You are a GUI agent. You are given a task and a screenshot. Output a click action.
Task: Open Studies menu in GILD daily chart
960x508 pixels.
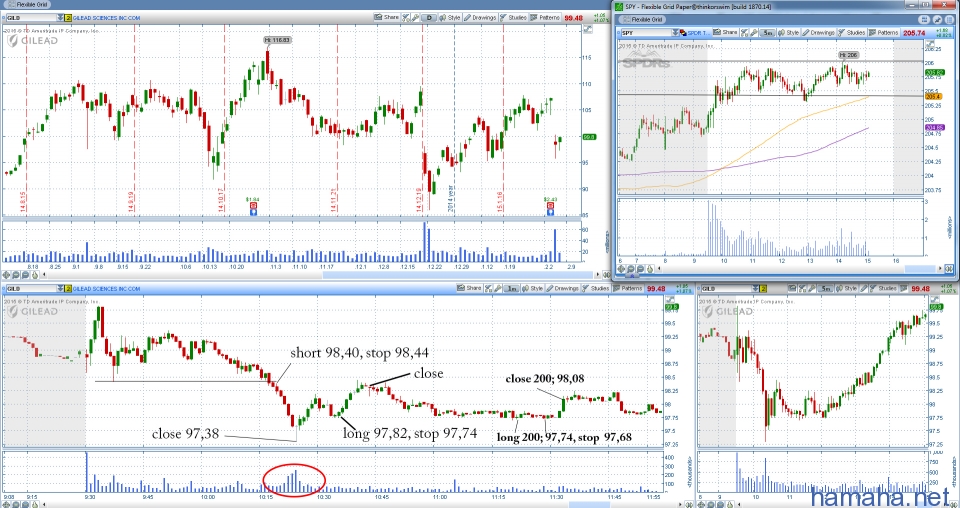[513, 18]
